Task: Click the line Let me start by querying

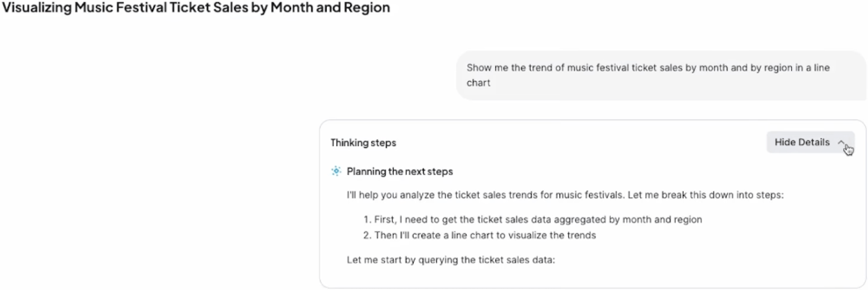Action: tap(451, 260)
